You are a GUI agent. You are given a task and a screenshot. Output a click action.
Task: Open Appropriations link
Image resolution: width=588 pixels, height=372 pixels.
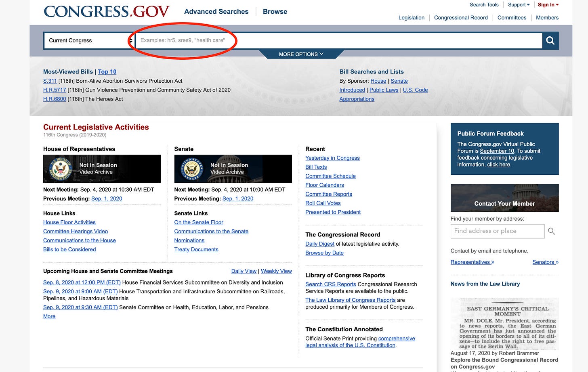click(357, 99)
